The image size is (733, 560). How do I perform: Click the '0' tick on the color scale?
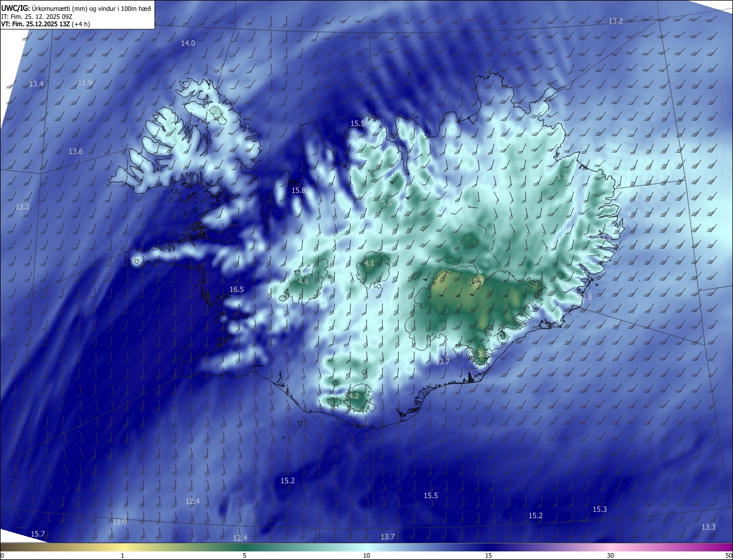point(2,556)
